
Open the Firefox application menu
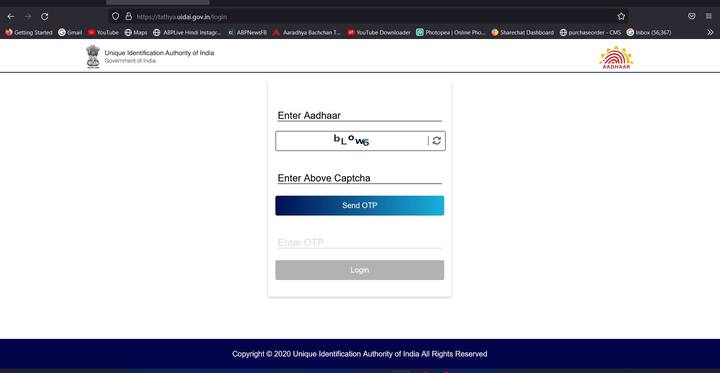pyautogui.click(x=709, y=17)
